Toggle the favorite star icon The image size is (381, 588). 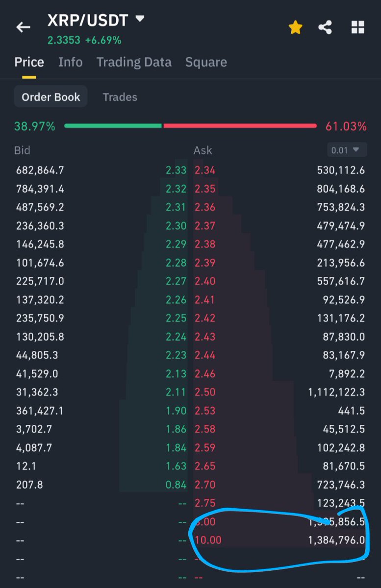[x=295, y=27]
